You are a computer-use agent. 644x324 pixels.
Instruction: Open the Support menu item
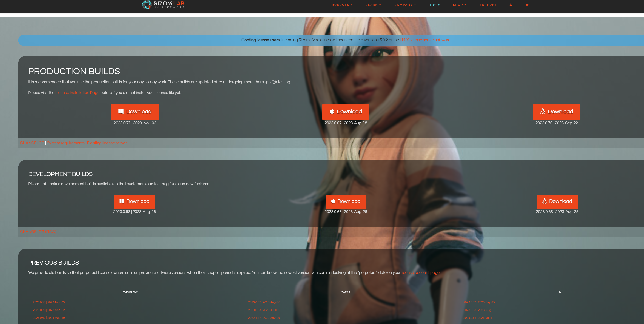click(x=488, y=5)
